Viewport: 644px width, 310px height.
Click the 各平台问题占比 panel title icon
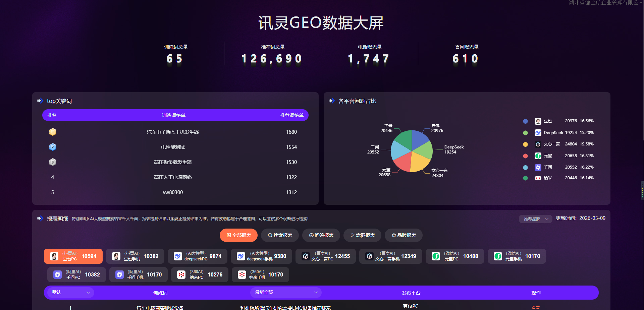tap(332, 101)
